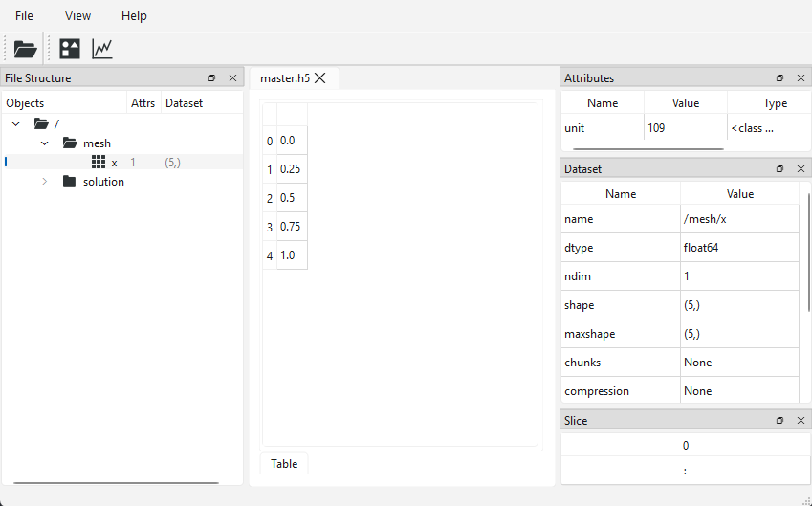Click row header 0 in table

tap(270, 141)
